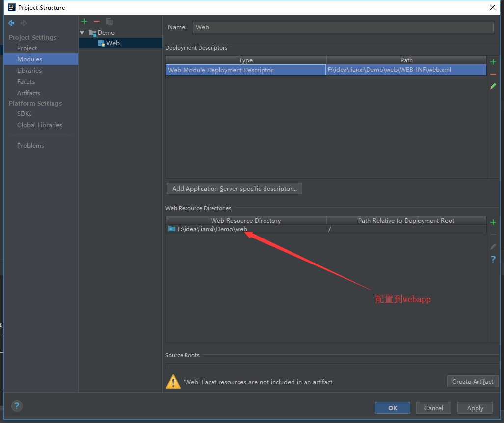Collapse the Demo module tree node
Image resolution: width=504 pixels, height=423 pixels.
point(82,33)
